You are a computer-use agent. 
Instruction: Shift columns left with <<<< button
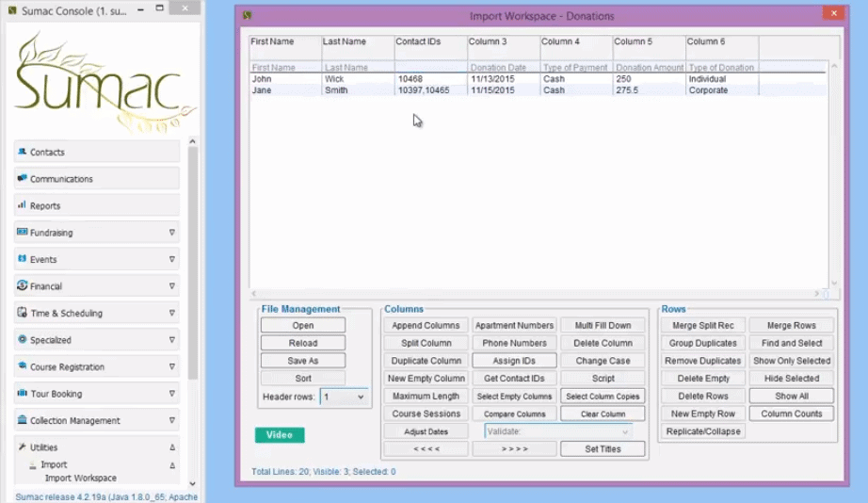point(426,448)
